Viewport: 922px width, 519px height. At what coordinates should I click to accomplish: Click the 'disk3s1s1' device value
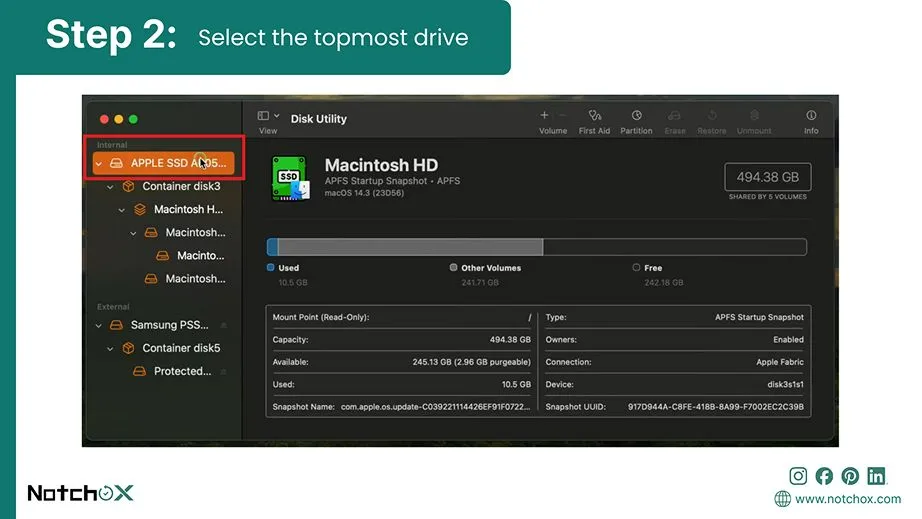coord(785,384)
